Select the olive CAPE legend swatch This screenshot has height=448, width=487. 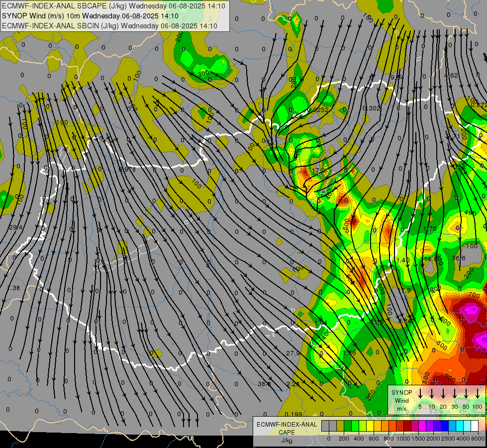click(x=340, y=426)
